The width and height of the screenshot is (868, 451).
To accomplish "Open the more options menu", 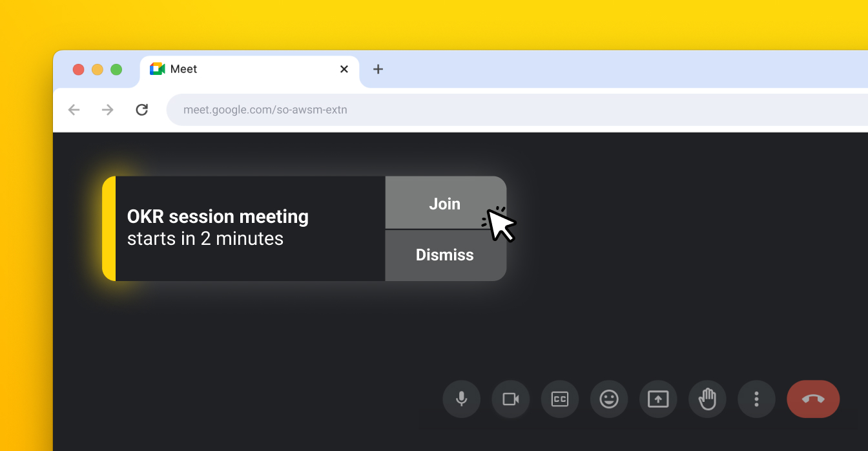I will point(756,399).
